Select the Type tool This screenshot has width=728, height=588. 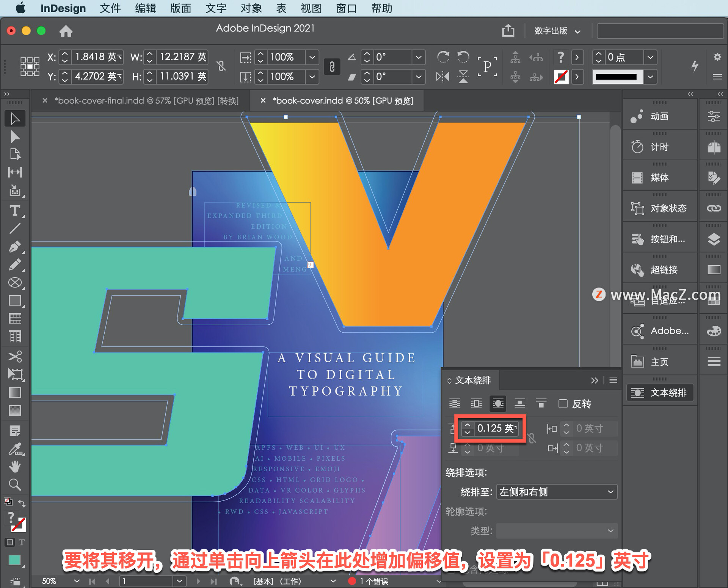[x=15, y=211]
